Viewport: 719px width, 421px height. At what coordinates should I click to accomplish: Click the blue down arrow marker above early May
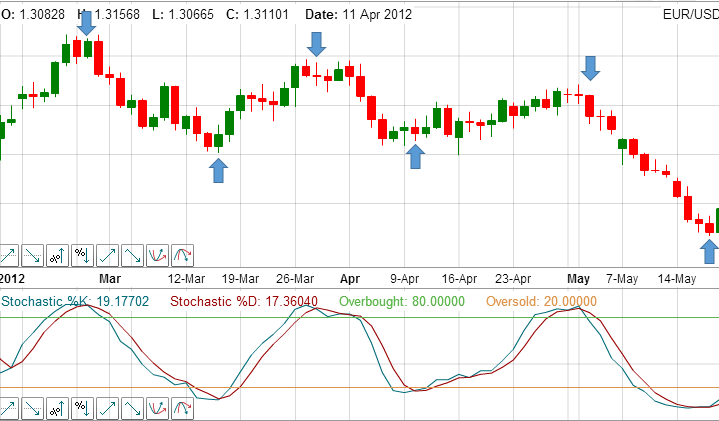coord(591,68)
